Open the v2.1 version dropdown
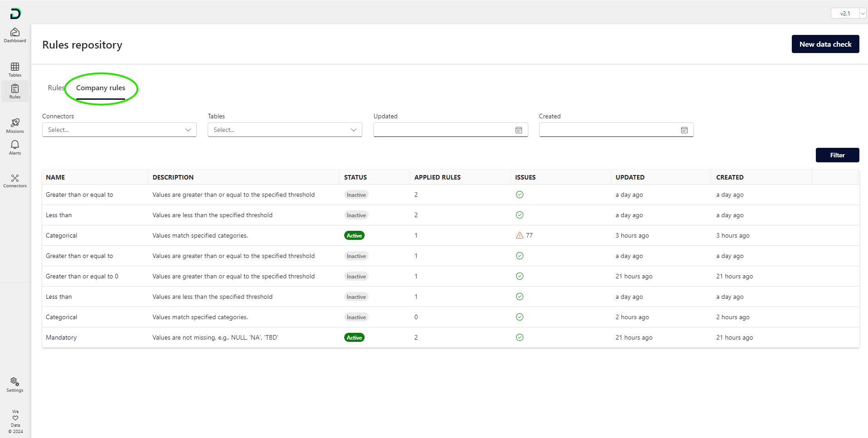 [x=848, y=14]
